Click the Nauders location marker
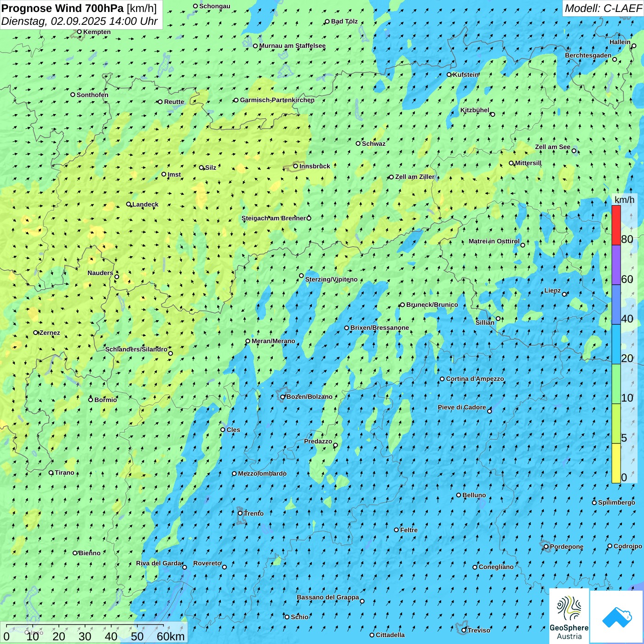Image resolution: width=644 pixels, height=644 pixels. coord(117,276)
